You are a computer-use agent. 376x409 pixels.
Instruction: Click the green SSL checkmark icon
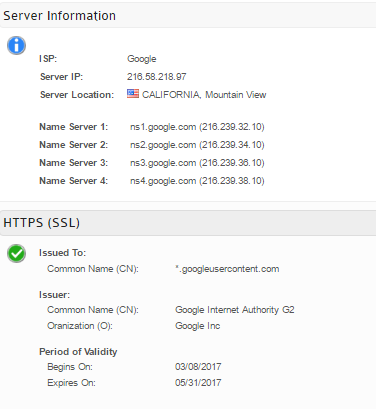pos(16,254)
